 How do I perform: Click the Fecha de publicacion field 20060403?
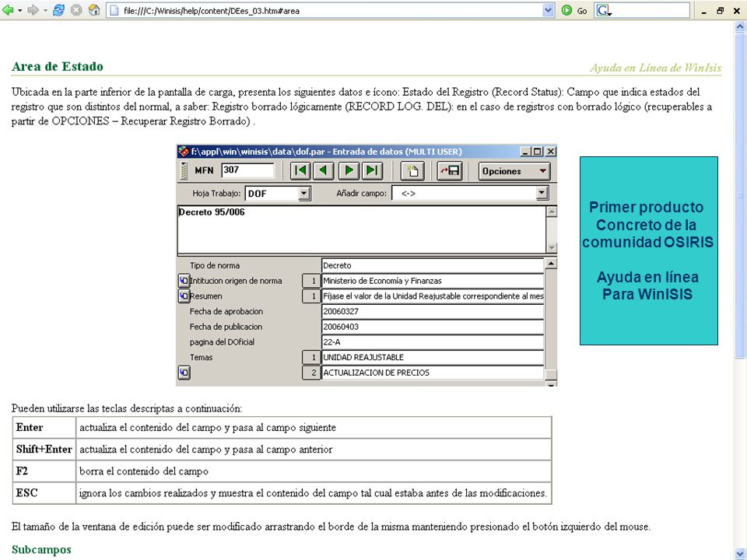[x=433, y=327]
